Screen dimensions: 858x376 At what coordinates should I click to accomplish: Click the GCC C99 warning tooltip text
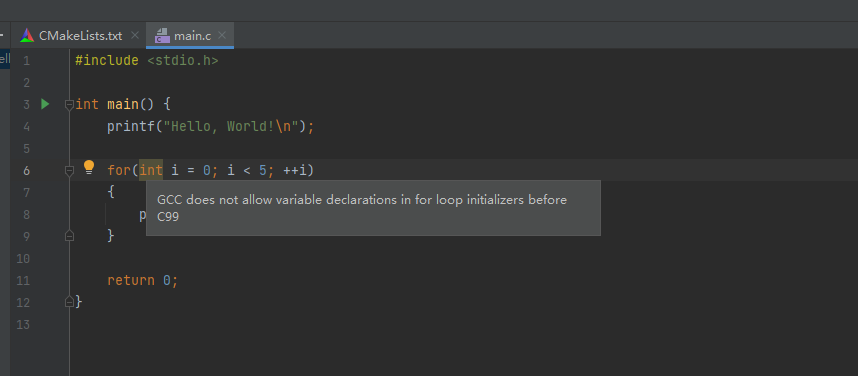click(x=362, y=208)
